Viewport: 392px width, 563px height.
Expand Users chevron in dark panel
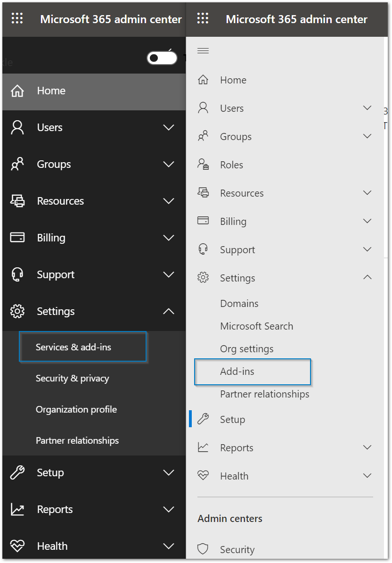point(169,127)
